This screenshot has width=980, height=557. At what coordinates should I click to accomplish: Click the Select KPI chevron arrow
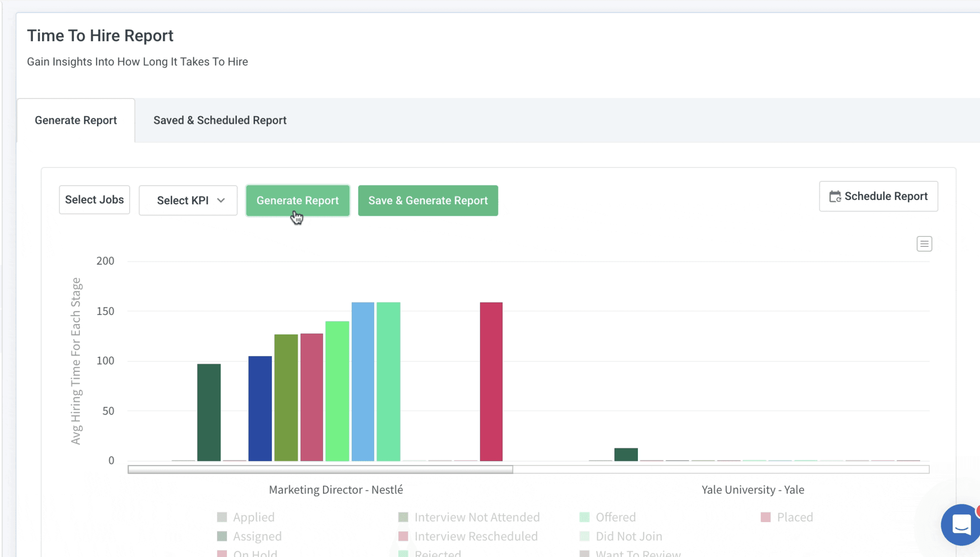(x=221, y=201)
